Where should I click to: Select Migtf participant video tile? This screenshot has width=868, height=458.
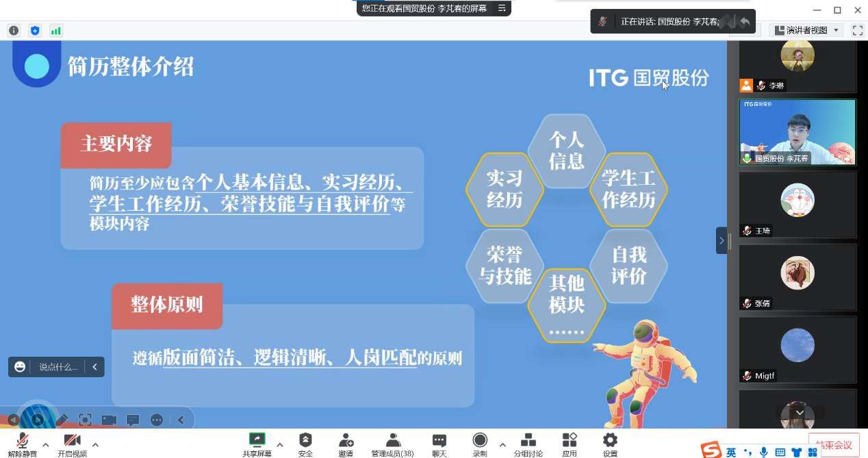coord(797,350)
